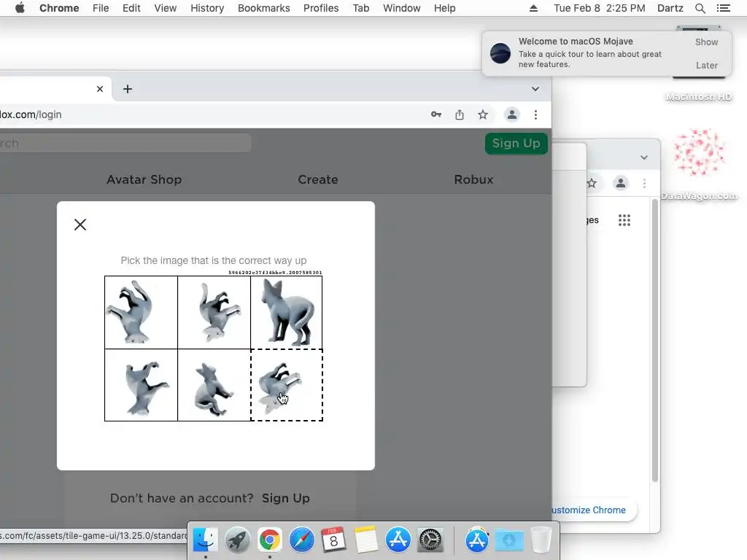The image size is (747, 560).
Task: Click the bookmark star in back Chrome window
Action: (x=592, y=183)
